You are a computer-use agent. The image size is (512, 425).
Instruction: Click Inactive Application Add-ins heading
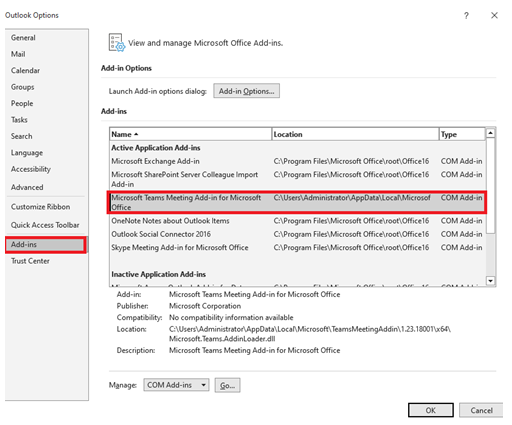(158, 274)
